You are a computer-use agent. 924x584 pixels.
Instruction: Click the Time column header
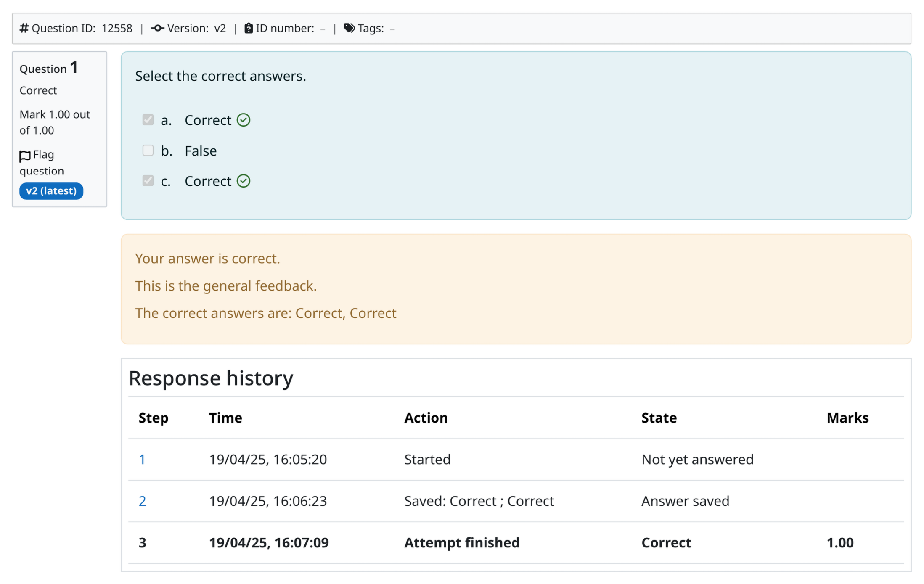(x=225, y=418)
